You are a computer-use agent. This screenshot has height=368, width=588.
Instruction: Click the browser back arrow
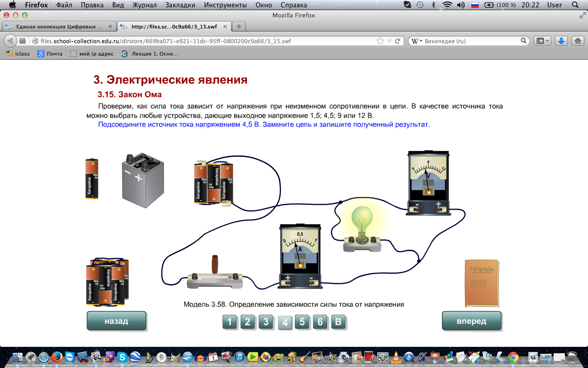(x=9, y=41)
